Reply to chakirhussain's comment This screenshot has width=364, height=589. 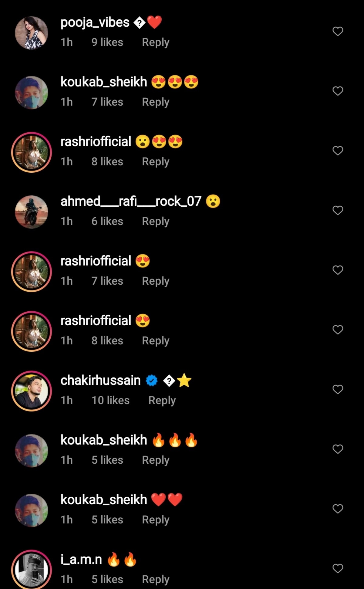[x=162, y=400]
